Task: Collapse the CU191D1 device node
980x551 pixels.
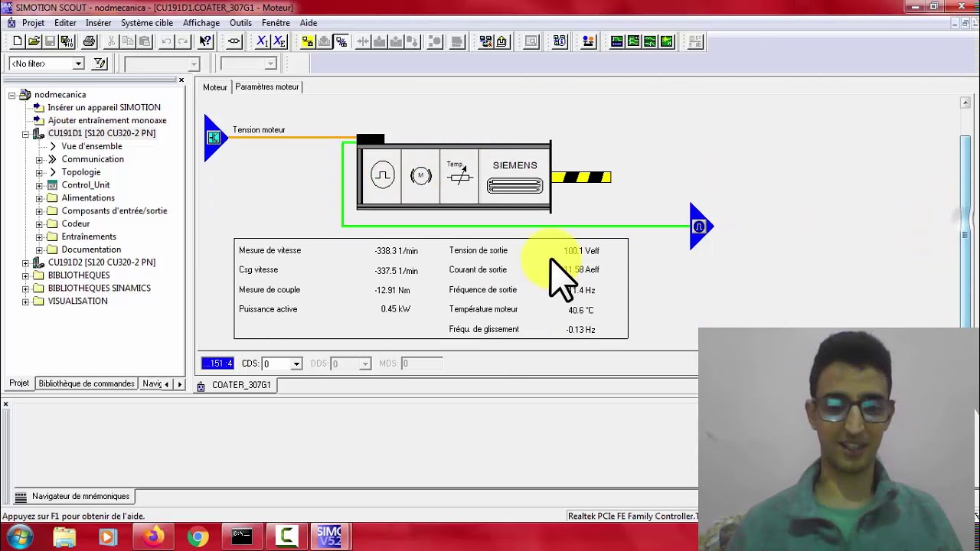Action: point(25,133)
